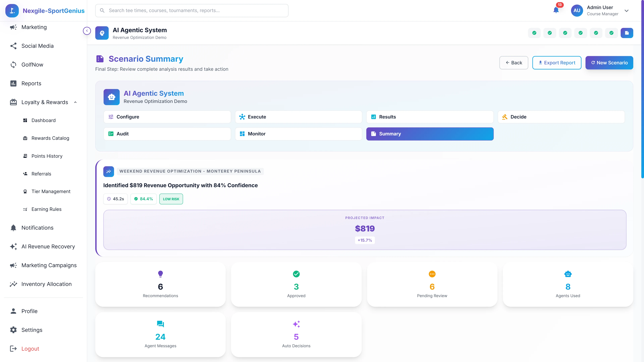Click the Results step icon
Image resolution: width=644 pixels, height=362 pixels.
pos(373,117)
